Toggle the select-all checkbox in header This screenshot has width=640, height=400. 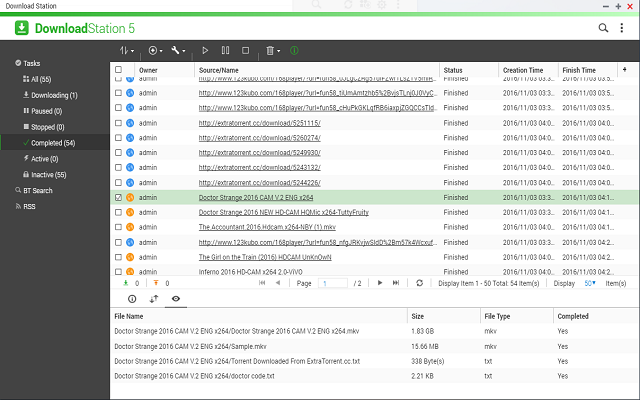119,71
